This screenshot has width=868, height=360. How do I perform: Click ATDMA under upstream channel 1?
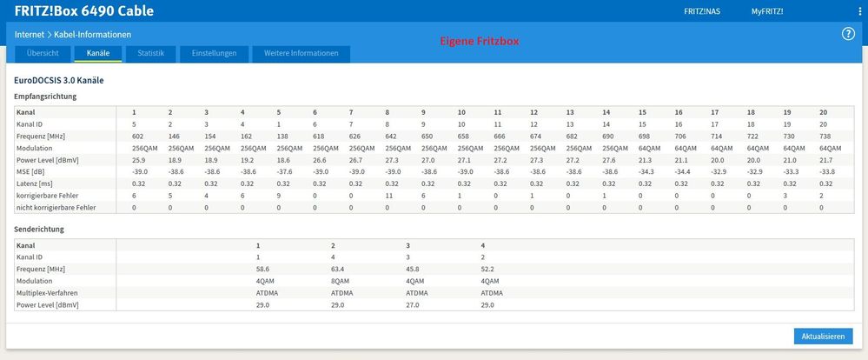click(x=267, y=293)
